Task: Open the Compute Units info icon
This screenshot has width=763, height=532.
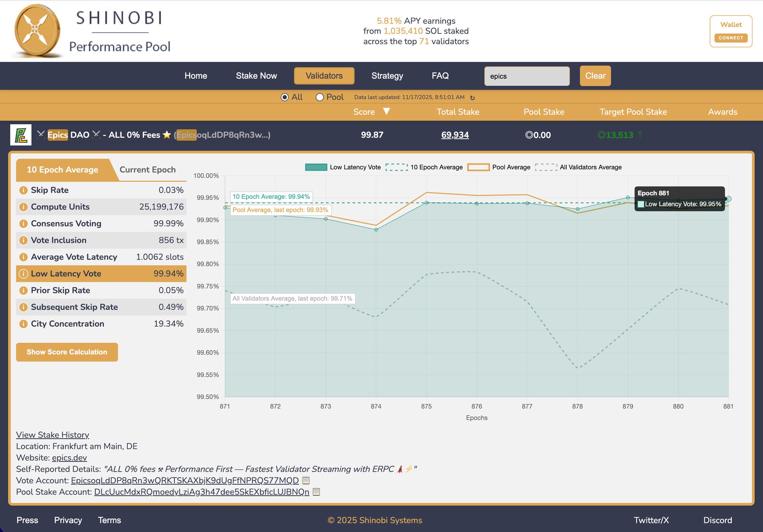Action: (23, 207)
